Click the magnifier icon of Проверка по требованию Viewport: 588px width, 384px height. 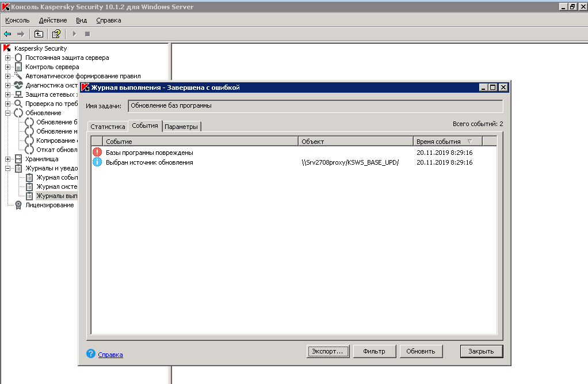tap(18, 104)
